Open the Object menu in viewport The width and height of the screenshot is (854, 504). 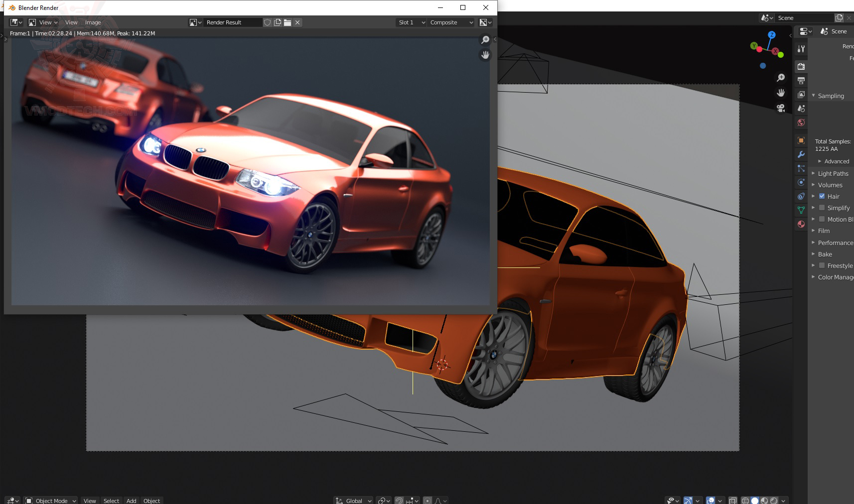coord(151,501)
